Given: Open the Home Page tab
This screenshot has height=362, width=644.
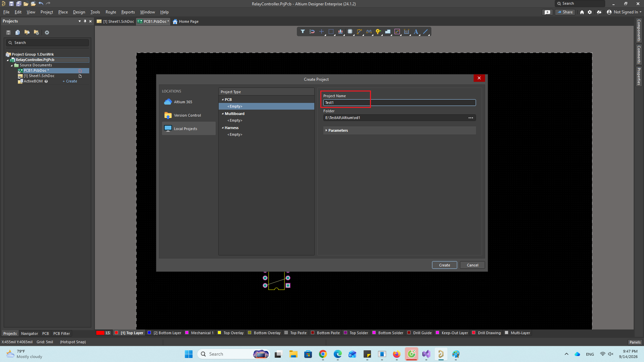Looking at the screenshot, I should [x=185, y=21].
